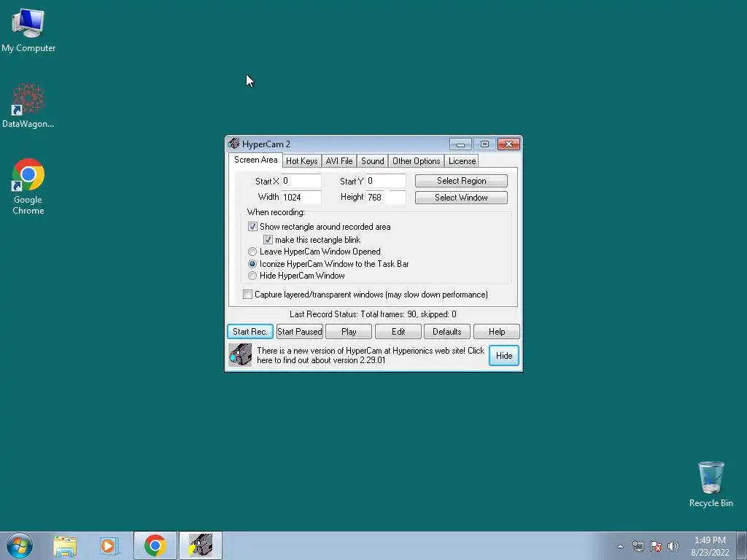
Task: Close the HyperCam 2 window
Action: click(508, 144)
